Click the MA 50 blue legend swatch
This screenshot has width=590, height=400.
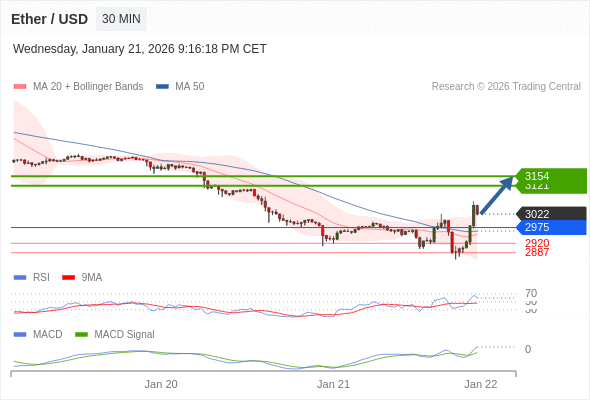click(x=162, y=87)
